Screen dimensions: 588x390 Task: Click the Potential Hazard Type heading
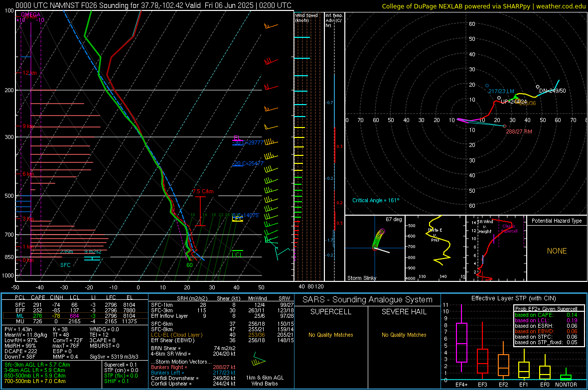click(x=557, y=221)
